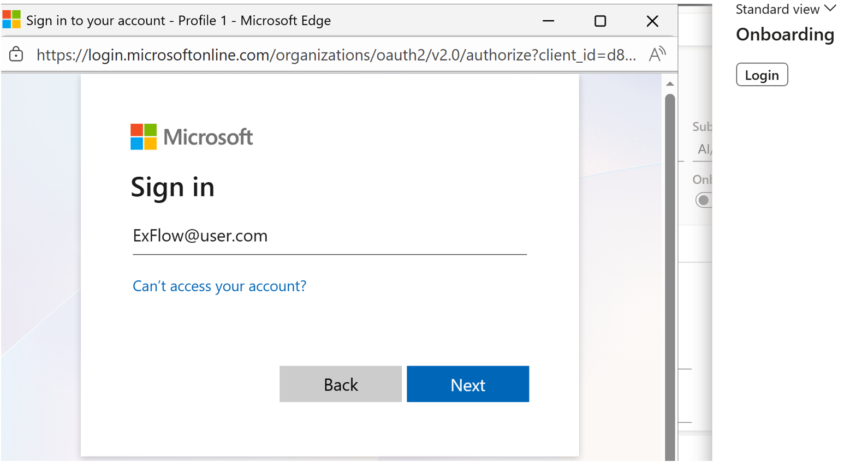This screenshot has height=462, width=868.
Task: Click the vertical scrollbar of the sign-in page
Action: (670, 273)
